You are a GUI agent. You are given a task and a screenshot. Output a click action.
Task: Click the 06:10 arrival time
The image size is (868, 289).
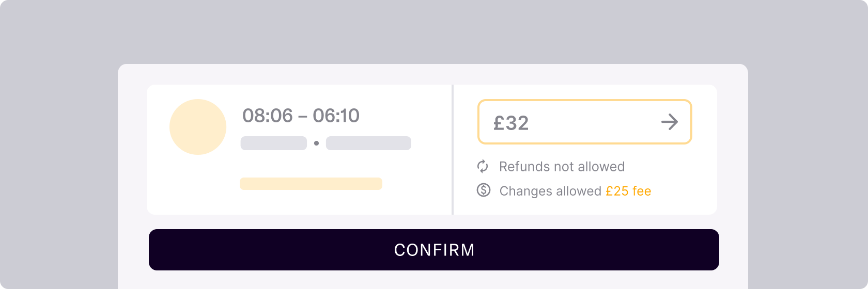[336, 116]
